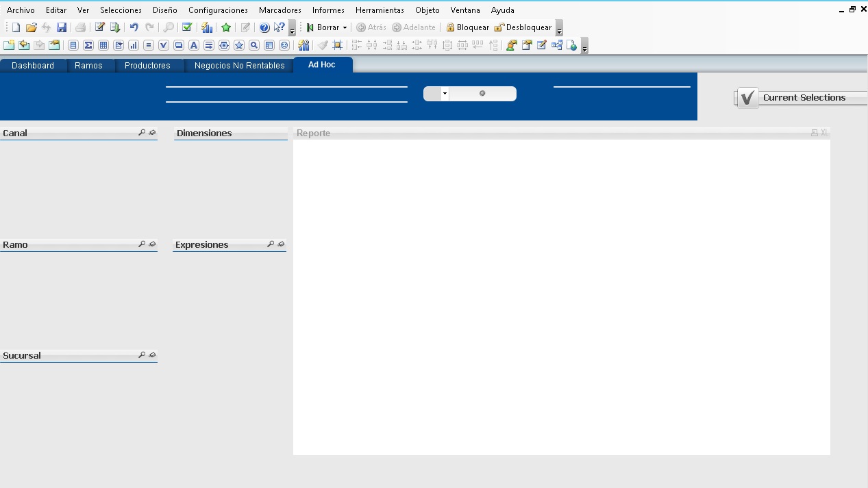Undo the last layout change
The height and width of the screenshot is (488, 868).
point(134,27)
